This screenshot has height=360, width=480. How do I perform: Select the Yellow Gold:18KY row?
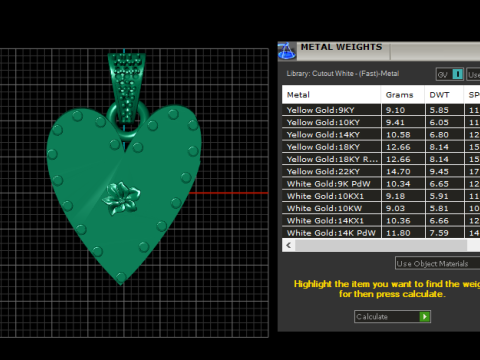(381, 147)
